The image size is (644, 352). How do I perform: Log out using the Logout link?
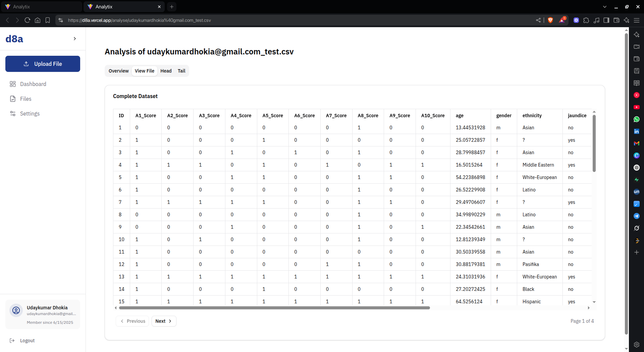(22, 341)
